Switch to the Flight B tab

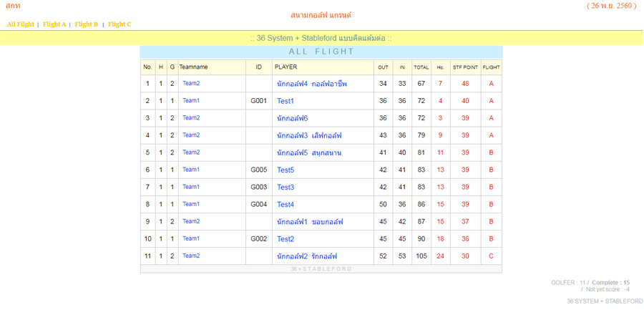click(87, 24)
